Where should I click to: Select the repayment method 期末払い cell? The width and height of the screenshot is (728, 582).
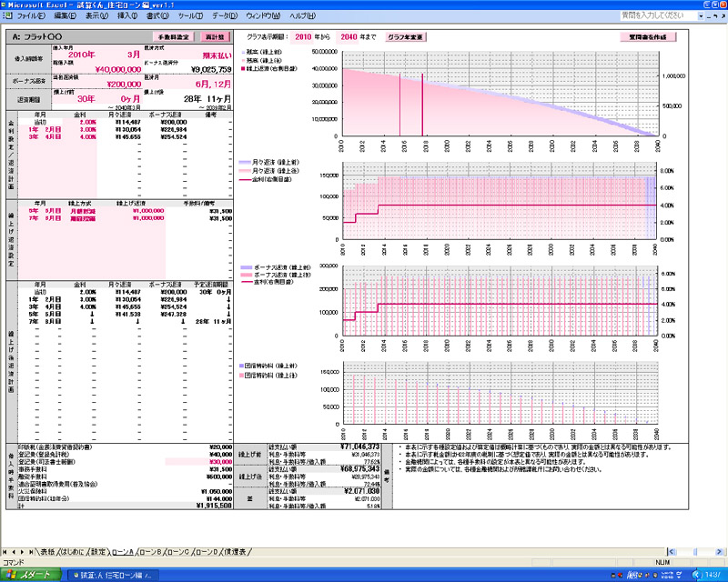217,55
